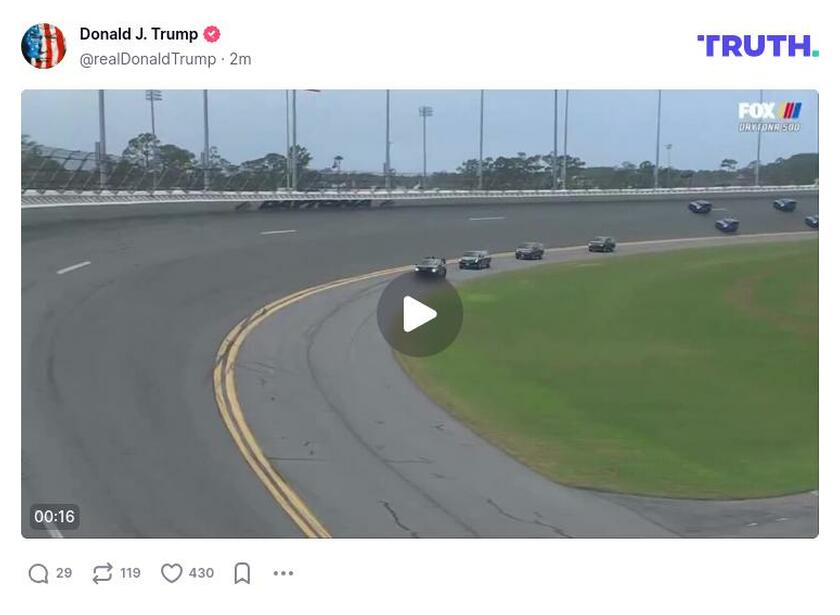
Task: Open the post via the 2m timestamp
Action: pyautogui.click(x=241, y=59)
